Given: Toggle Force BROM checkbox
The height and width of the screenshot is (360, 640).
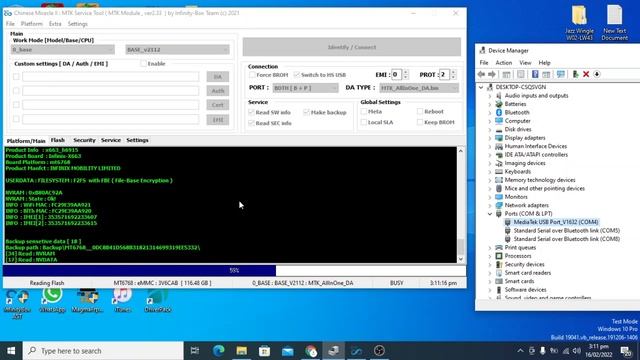Looking at the screenshot, I should click(x=252, y=75).
